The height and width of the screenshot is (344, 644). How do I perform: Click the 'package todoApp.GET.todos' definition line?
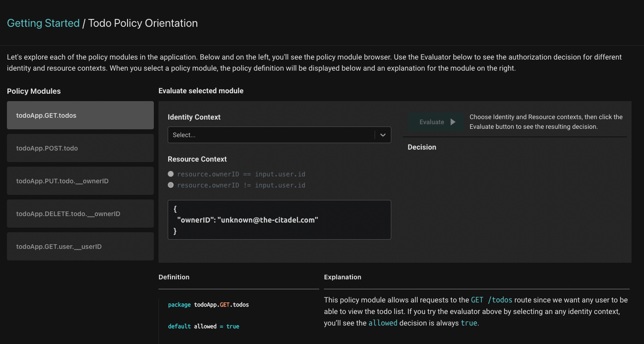pyautogui.click(x=208, y=305)
